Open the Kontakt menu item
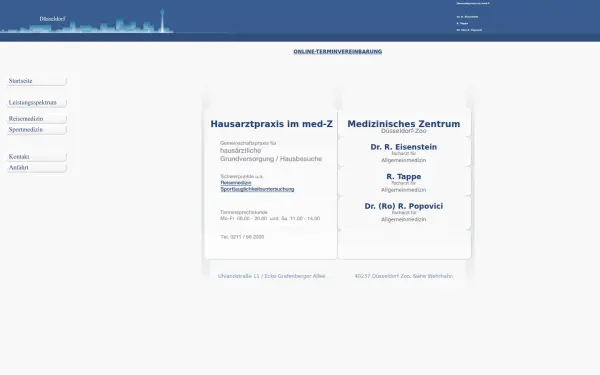This screenshot has width=600, height=375. click(37, 157)
